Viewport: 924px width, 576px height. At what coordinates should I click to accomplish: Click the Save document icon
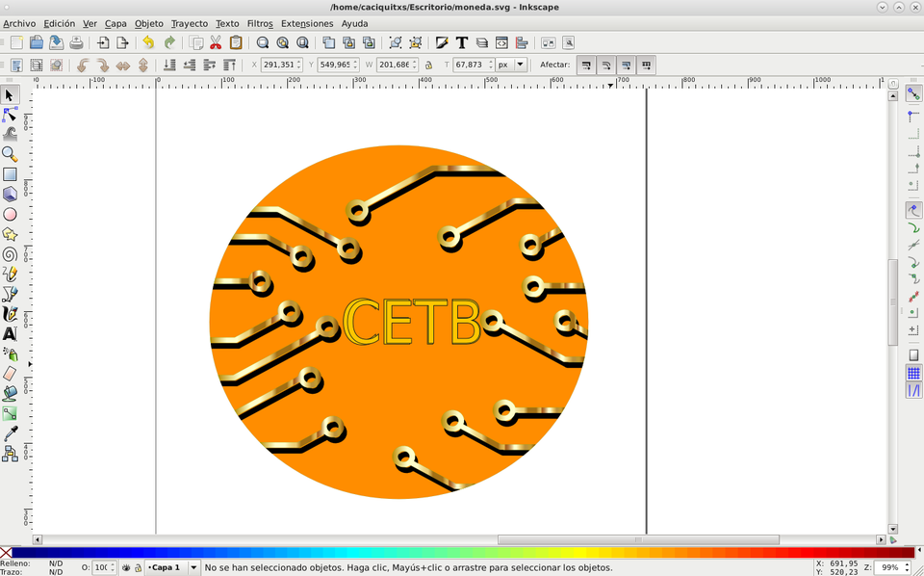point(57,42)
